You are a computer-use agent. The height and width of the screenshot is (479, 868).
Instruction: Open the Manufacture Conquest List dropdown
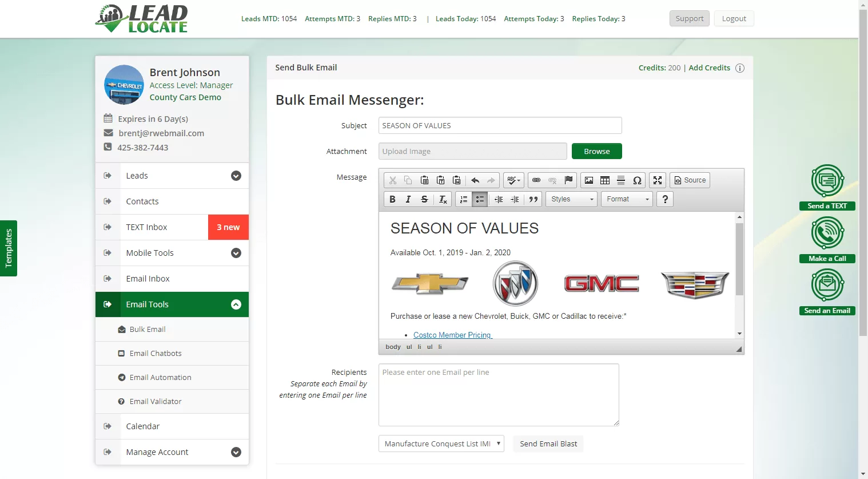(441, 444)
